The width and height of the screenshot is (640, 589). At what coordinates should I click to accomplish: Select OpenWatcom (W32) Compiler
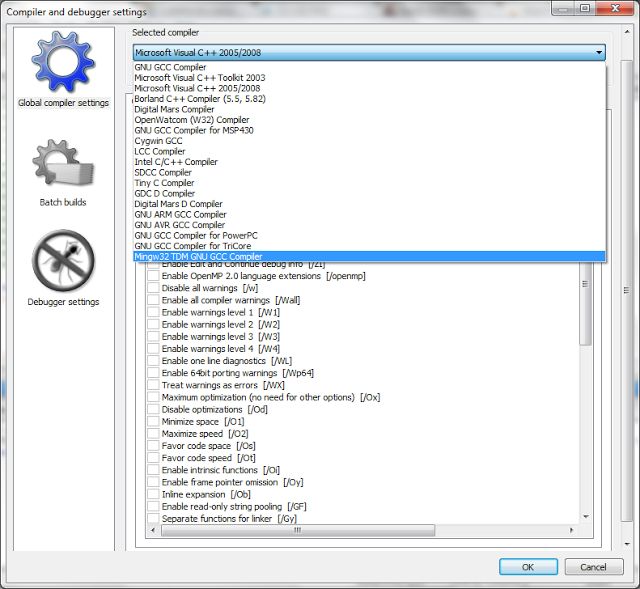point(369,120)
